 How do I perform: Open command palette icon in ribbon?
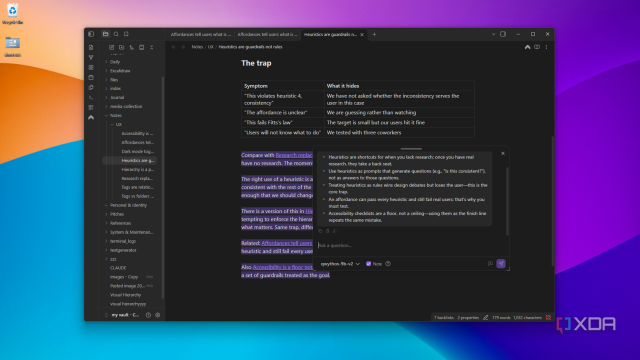click(x=91, y=98)
